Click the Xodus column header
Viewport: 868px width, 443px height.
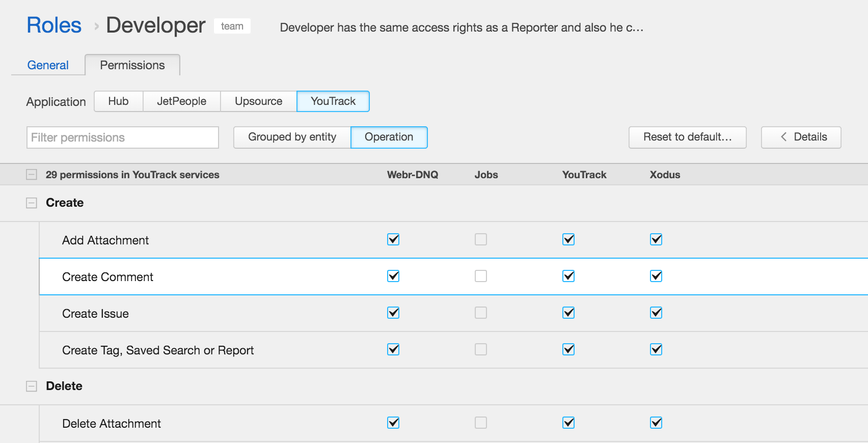[665, 175]
